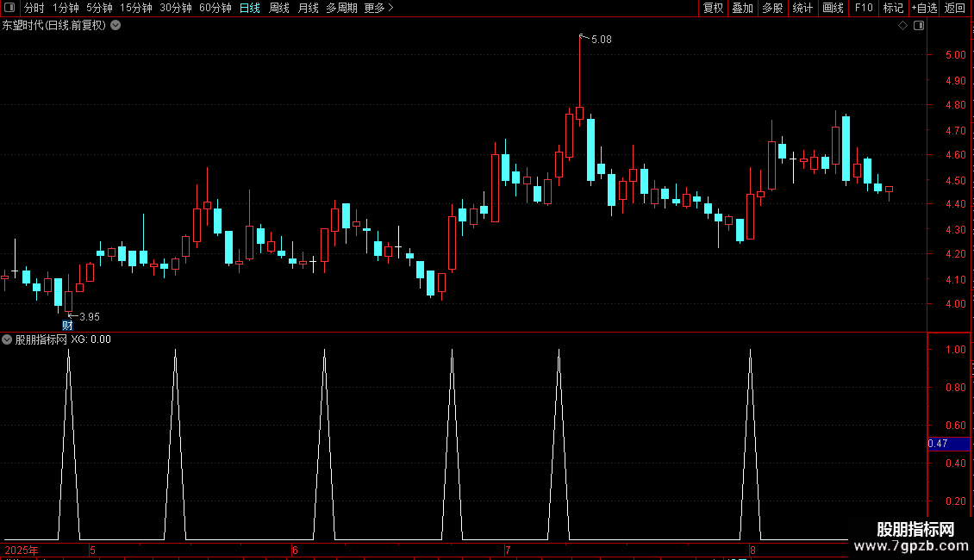The image size is (974, 560).
Task: Select the 日线 daily chart tab
Action: (x=250, y=8)
